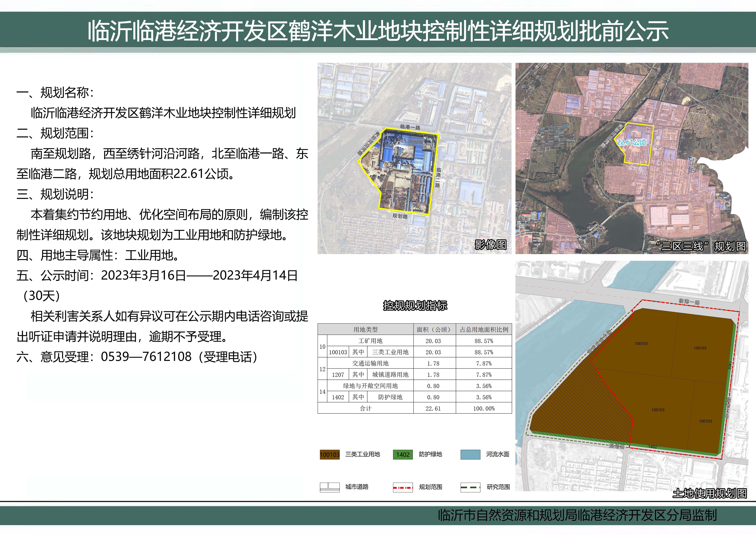
Task: Click the legend label '三类工业用地'
Action: pos(363,454)
